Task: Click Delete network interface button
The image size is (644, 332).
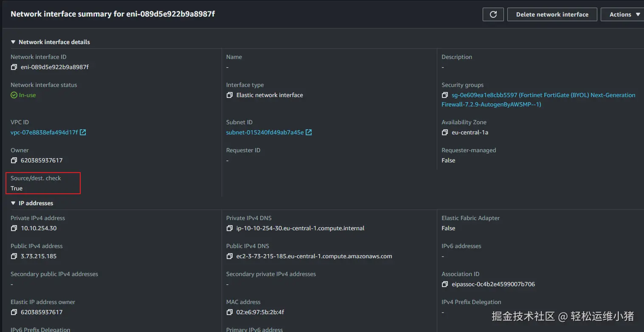Action: tap(552, 14)
